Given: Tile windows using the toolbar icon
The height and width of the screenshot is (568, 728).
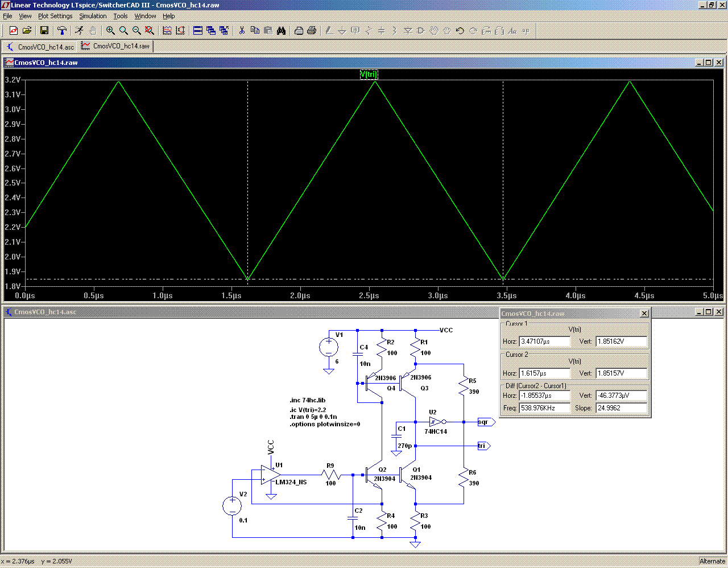Looking at the screenshot, I should tap(198, 31).
